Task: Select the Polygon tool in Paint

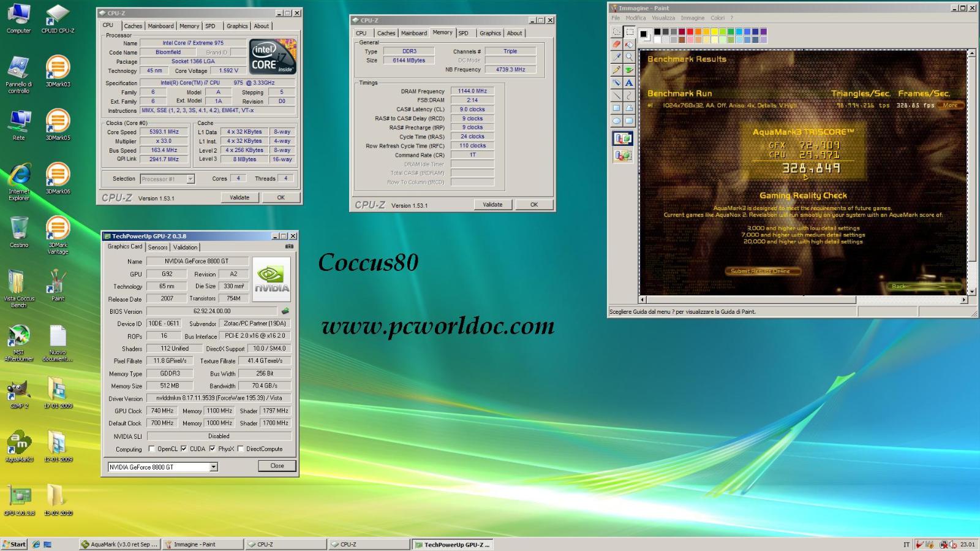Action: [629, 108]
